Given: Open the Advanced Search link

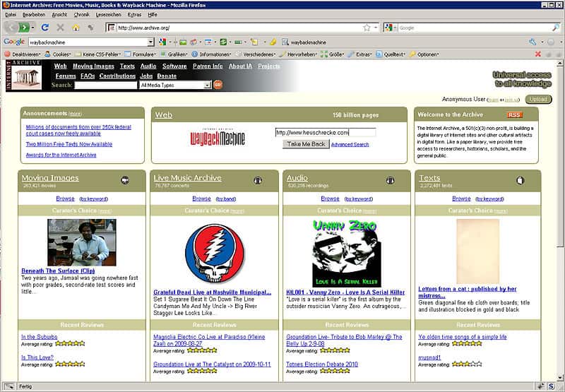Looking at the screenshot, I should 350,144.
